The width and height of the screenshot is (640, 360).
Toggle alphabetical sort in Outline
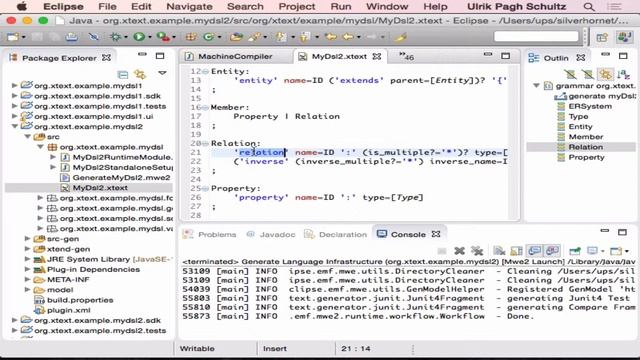[623, 74]
